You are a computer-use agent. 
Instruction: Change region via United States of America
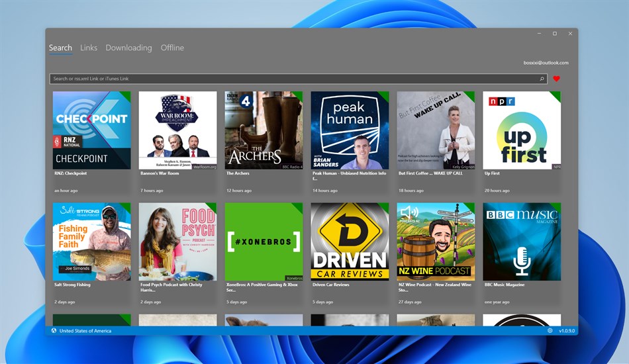tap(85, 331)
